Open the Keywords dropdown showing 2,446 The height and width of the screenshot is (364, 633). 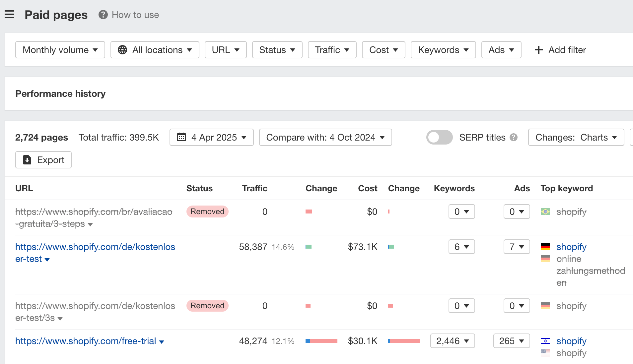pyautogui.click(x=452, y=340)
